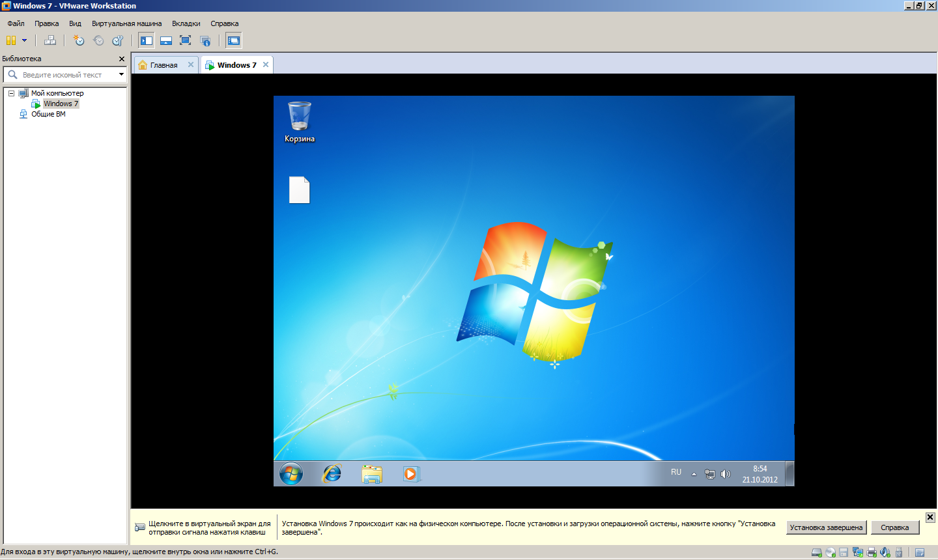938x560 pixels.
Task: Close the Главная tab
Action: coord(191,64)
